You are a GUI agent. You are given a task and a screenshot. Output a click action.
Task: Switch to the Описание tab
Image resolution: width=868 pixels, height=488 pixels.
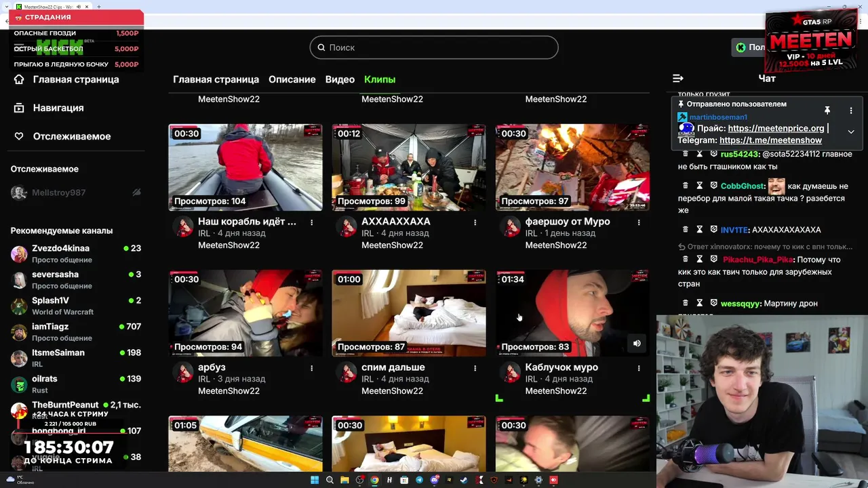(292, 79)
